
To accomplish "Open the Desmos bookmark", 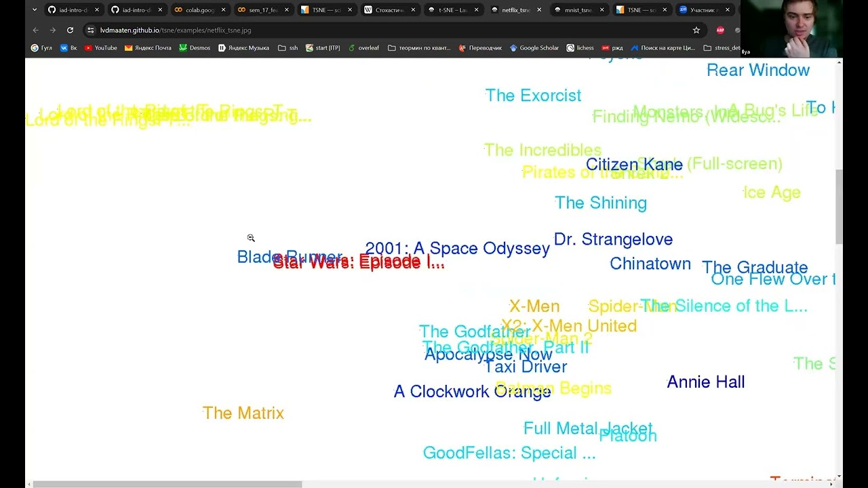I will (195, 48).
